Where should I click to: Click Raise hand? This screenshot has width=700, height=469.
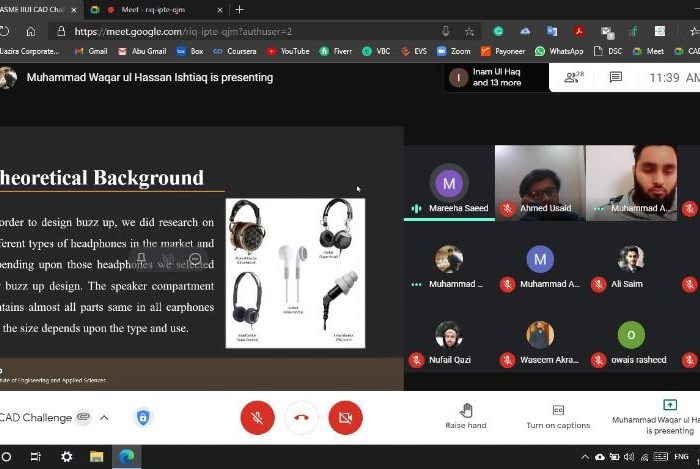[x=466, y=417]
